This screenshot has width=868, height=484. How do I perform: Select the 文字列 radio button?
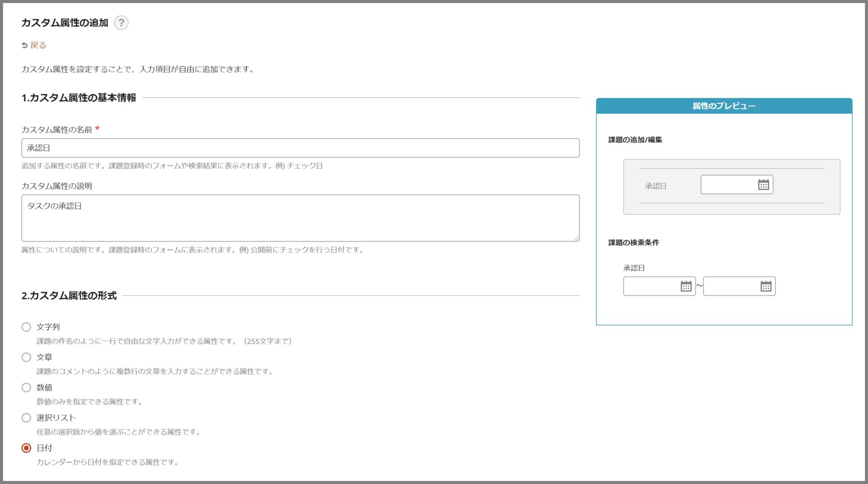tap(26, 327)
